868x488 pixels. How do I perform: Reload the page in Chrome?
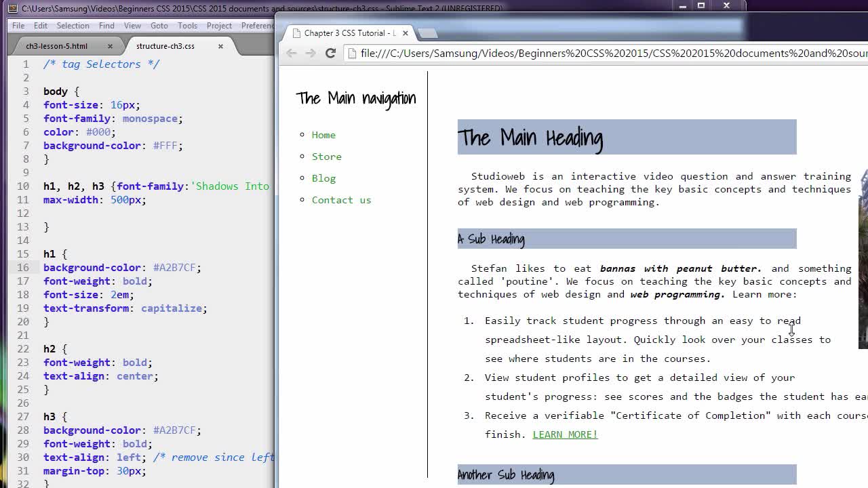pos(330,53)
